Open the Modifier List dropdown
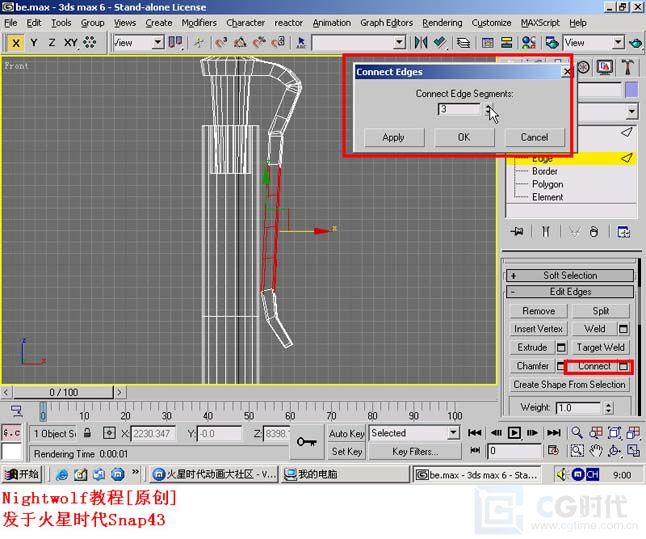Screen dimensions: 646x539 tap(632, 111)
